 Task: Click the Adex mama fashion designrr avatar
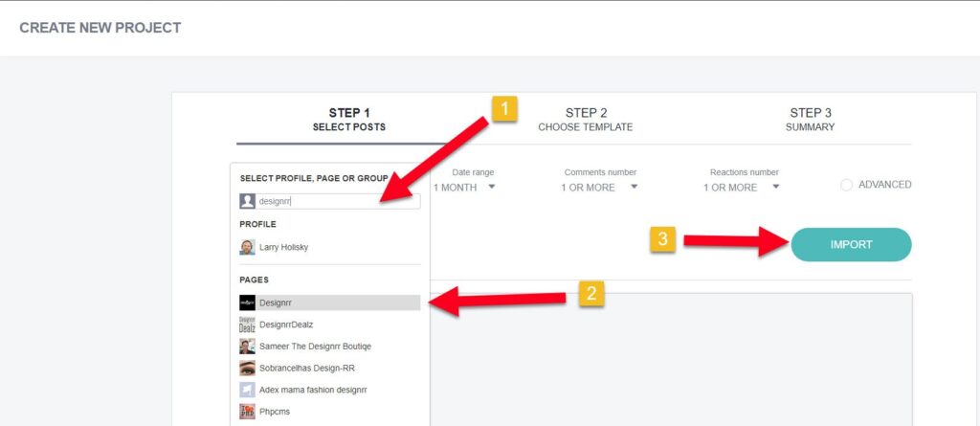tap(247, 390)
